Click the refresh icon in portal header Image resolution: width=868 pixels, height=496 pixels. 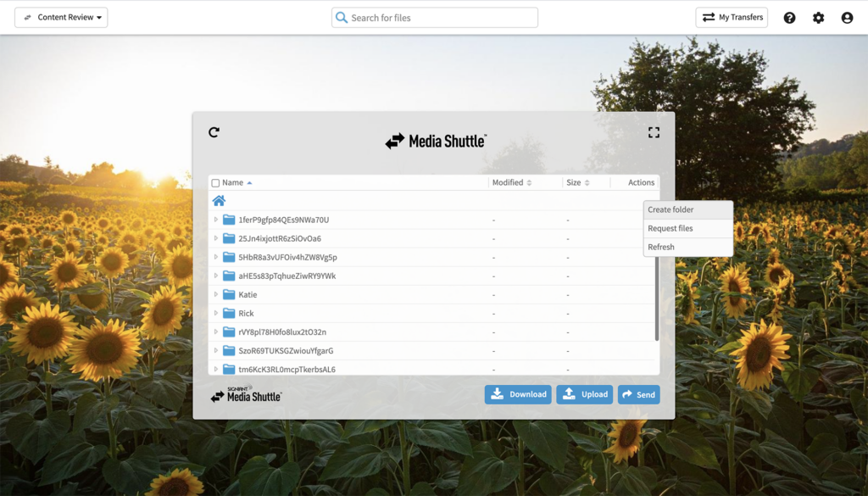[x=214, y=132]
